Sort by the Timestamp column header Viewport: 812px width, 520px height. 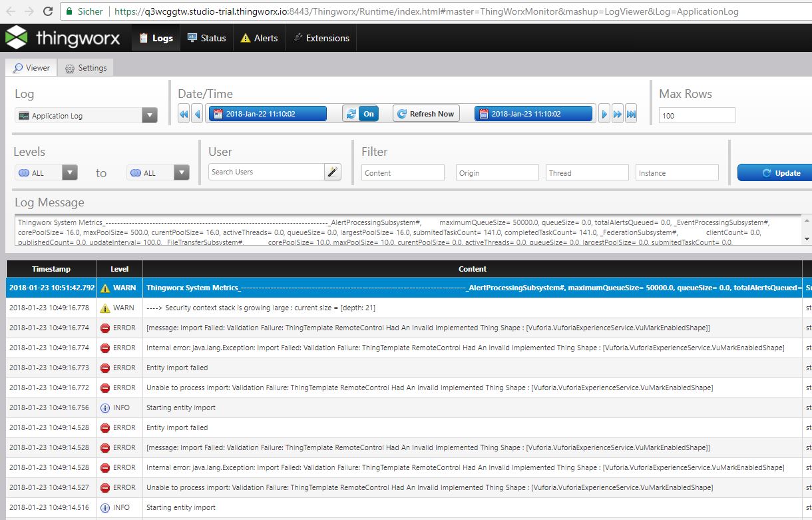pyautogui.click(x=51, y=269)
